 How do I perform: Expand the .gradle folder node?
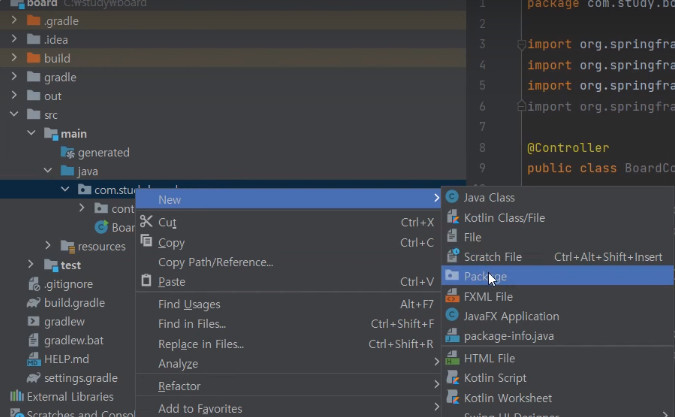click(x=14, y=20)
